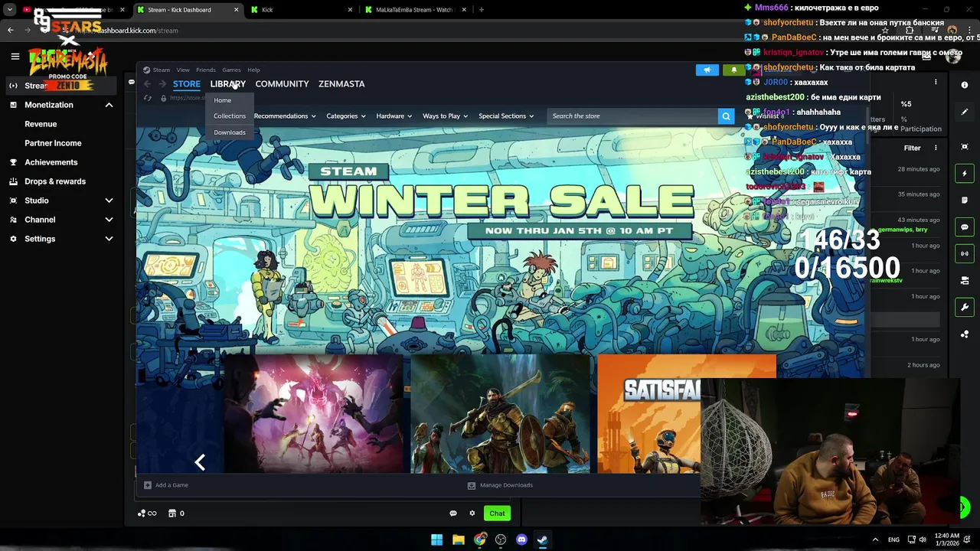Viewport: 980px width, 551px height.
Task: Open a new browser tab
Action: pyautogui.click(x=482, y=10)
